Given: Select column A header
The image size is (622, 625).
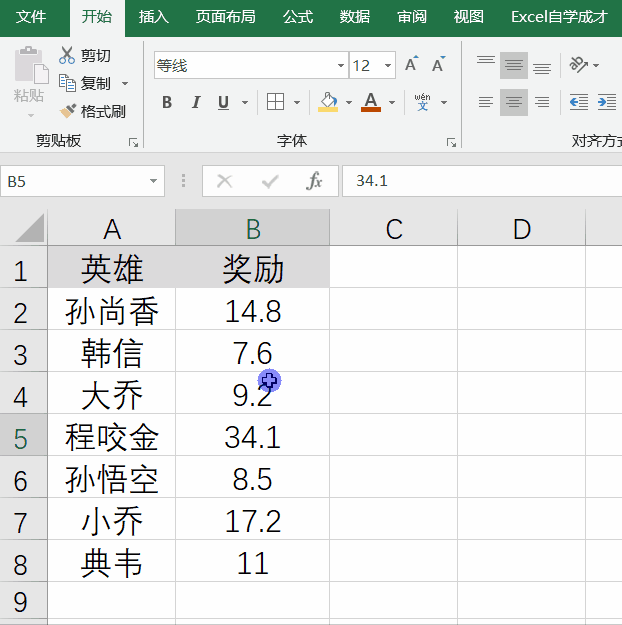Looking at the screenshot, I should 112,228.
